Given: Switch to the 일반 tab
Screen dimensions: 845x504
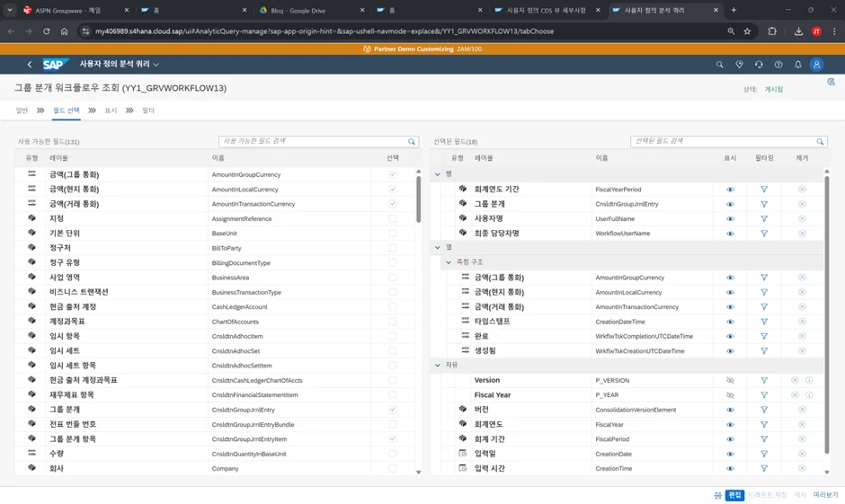Looking at the screenshot, I should [22, 111].
